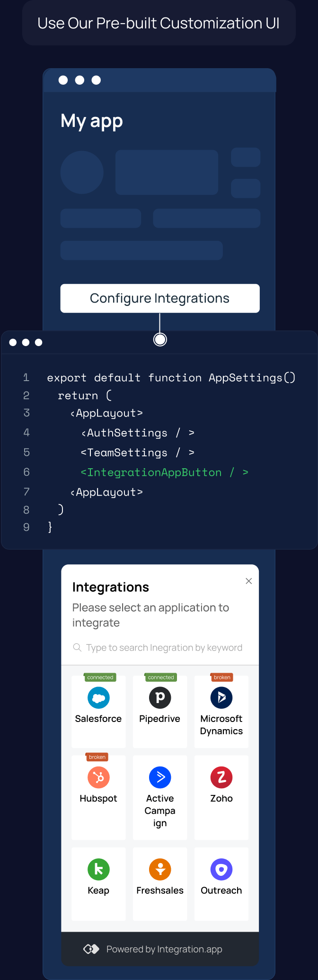Open the Active Campaign icon

tap(160, 777)
